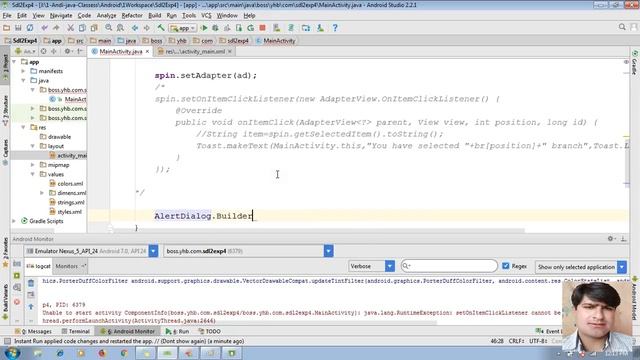Expand the dimens.xml node

click(x=42, y=193)
